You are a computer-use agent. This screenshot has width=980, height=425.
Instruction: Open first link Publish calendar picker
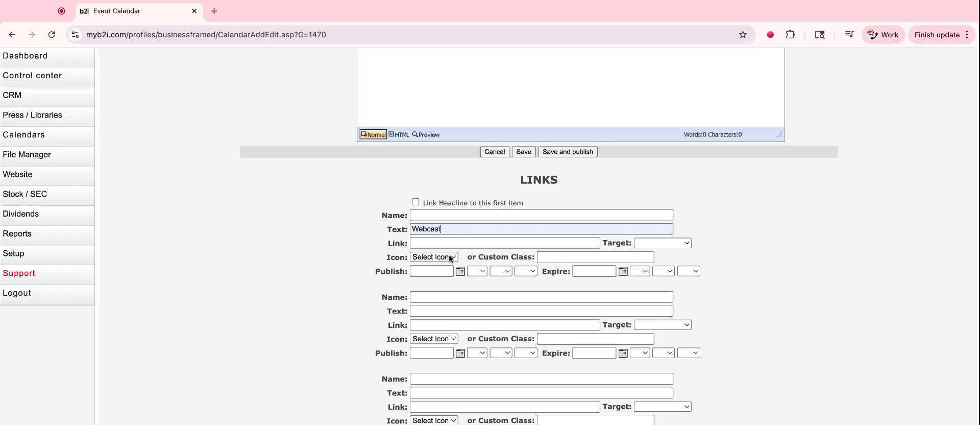(x=460, y=271)
